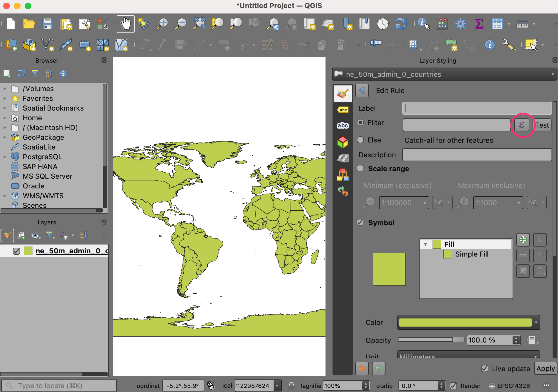Expand the GeoPackage browser item
Viewport: 558px width, 392px height.
pos(5,137)
